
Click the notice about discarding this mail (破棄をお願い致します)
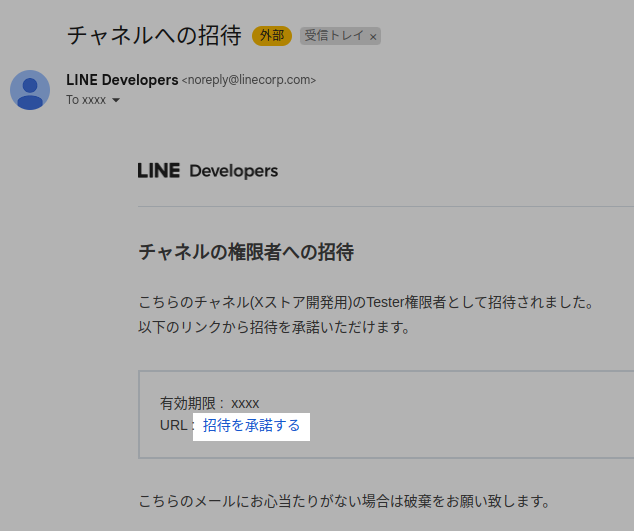click(x=344, y=501)
